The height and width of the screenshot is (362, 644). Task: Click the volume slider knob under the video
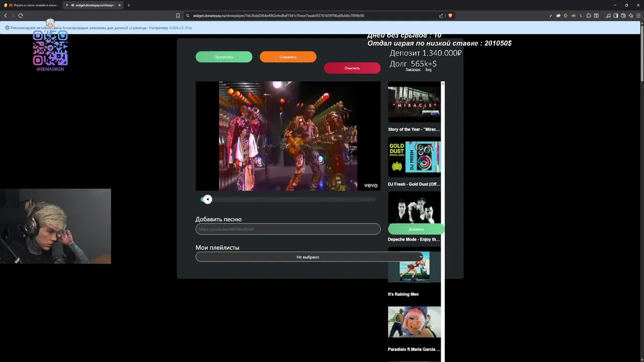tap(207, 200)
